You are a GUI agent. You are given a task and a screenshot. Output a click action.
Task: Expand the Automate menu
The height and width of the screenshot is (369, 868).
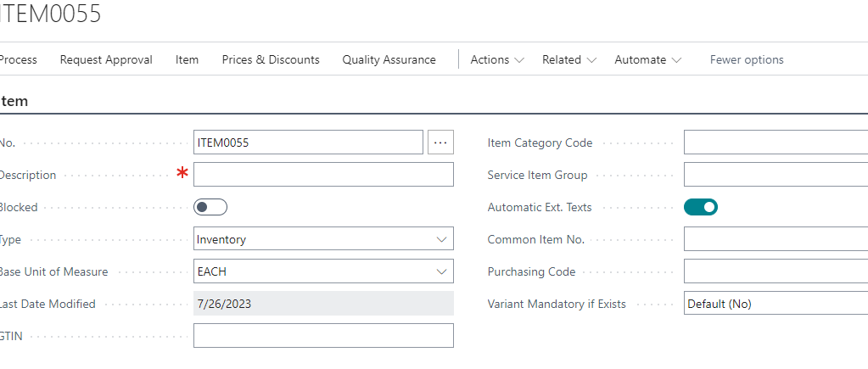[x=648, y=59]
